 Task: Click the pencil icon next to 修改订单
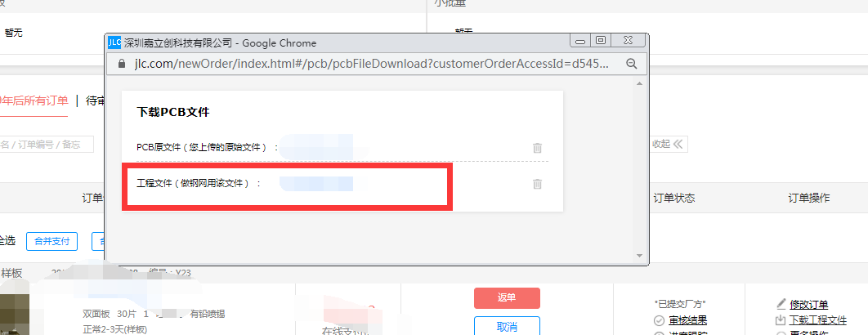click(x=781, y=304)
